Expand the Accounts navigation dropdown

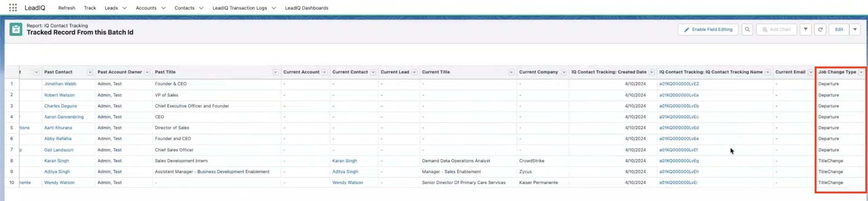(x=163, y=8)
